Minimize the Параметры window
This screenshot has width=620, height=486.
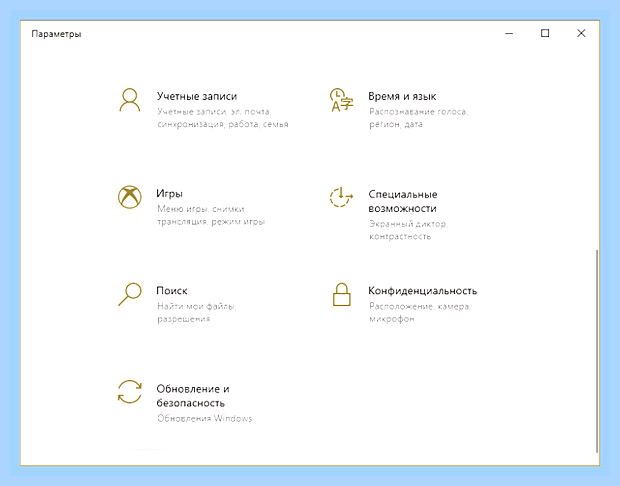tap(509, 33)
